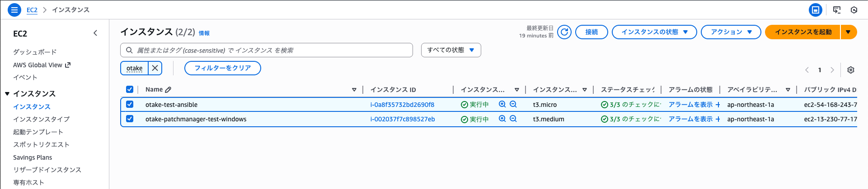Uncheck the otake-patchmanager-test-windows row checkbox
The width and height of the screenshot is (868, 189).
(x=130, y=119)
